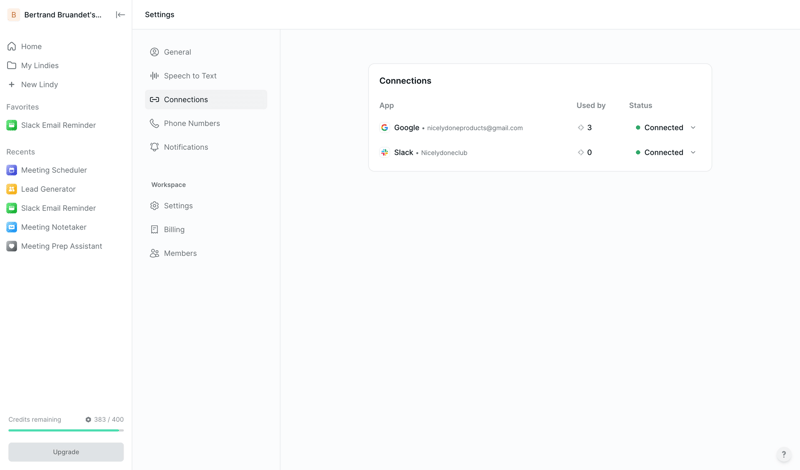Click Slack Email Reminder icon in Recents
800x470 pixels.
coord(11,208)
